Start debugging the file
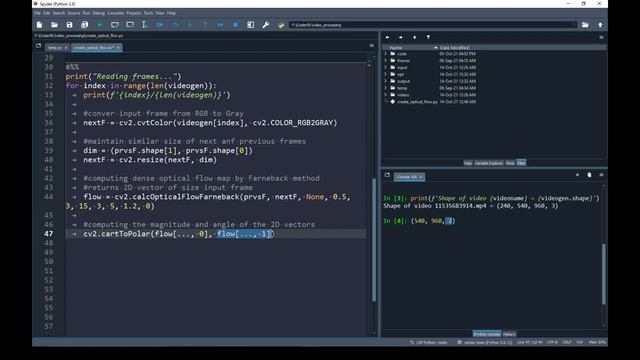This screenshot has width=640, height=360. [x=160, y=25]
